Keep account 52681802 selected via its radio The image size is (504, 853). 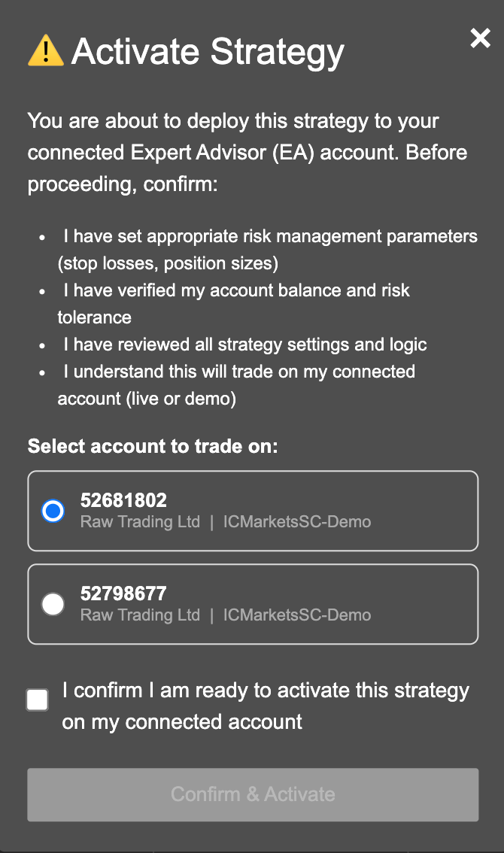coord(53,511)
